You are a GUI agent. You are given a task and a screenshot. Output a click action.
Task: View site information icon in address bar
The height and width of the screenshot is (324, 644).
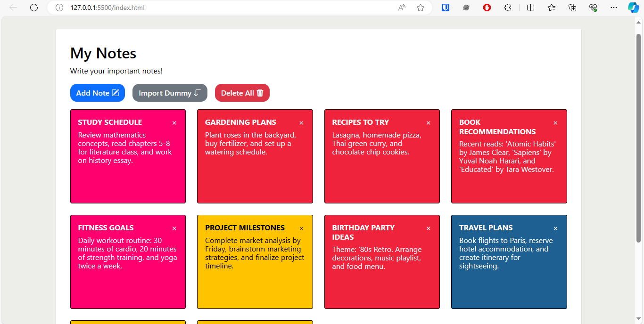(59, 8)
